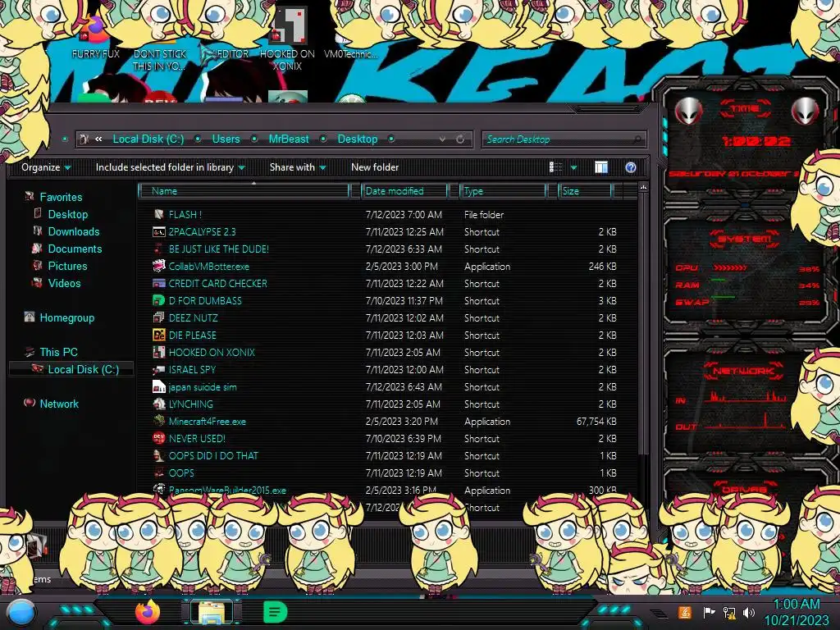Click the Action Center flag icon
The image size is (840, 630).
pos(710,612)
